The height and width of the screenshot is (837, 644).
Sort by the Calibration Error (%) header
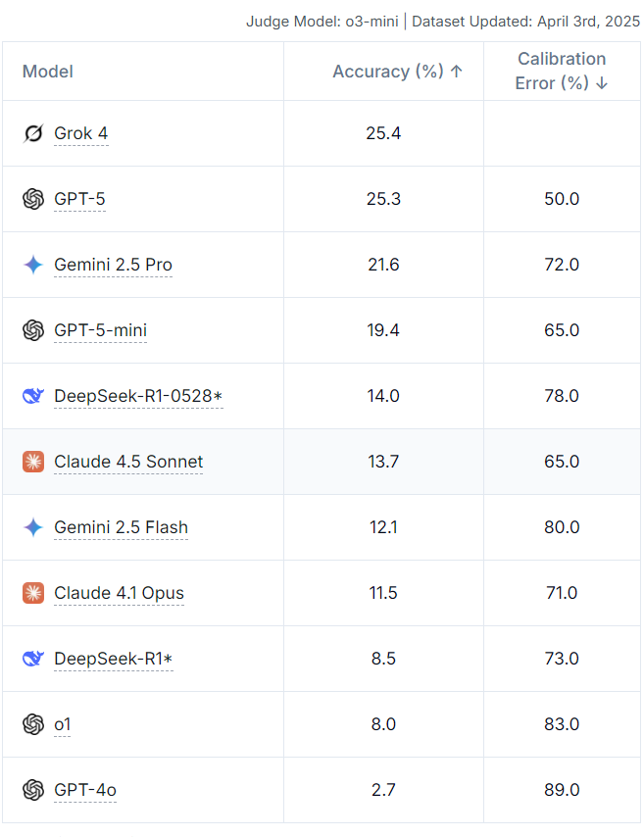[562, 72]
